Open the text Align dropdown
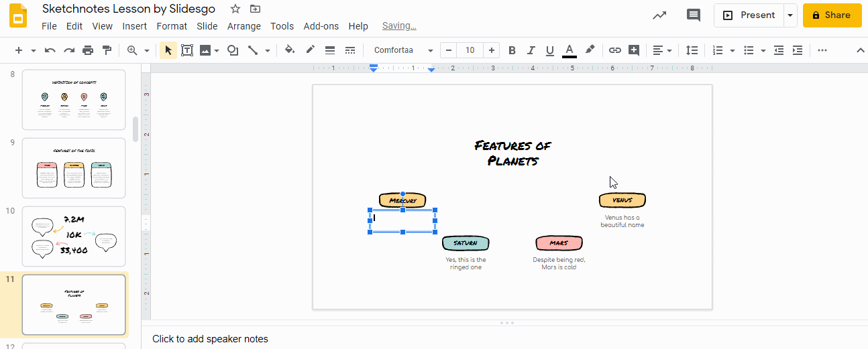The image size is (868, 349). click(x=662, y=50)
